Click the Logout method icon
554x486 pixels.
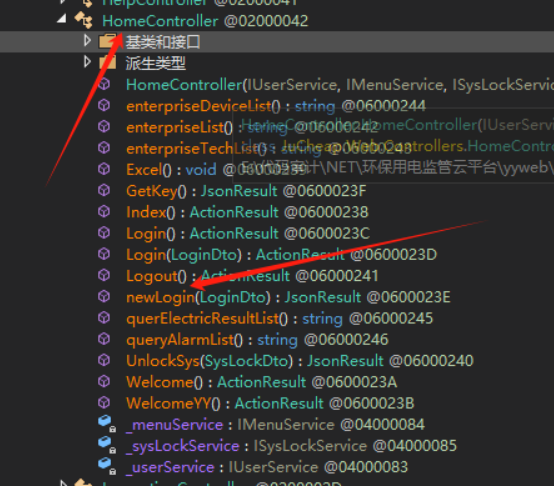click(104, 275)
